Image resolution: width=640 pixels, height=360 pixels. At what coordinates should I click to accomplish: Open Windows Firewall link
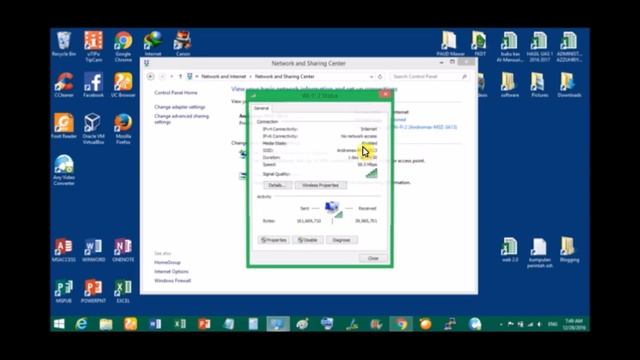173,281
